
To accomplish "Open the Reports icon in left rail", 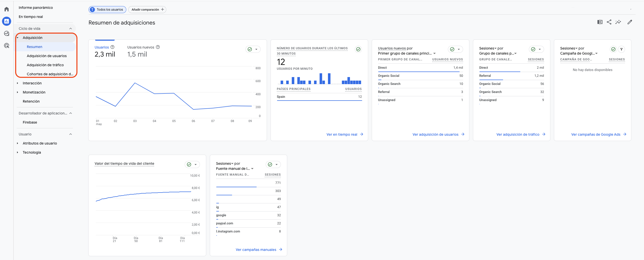I will [7, 21].
